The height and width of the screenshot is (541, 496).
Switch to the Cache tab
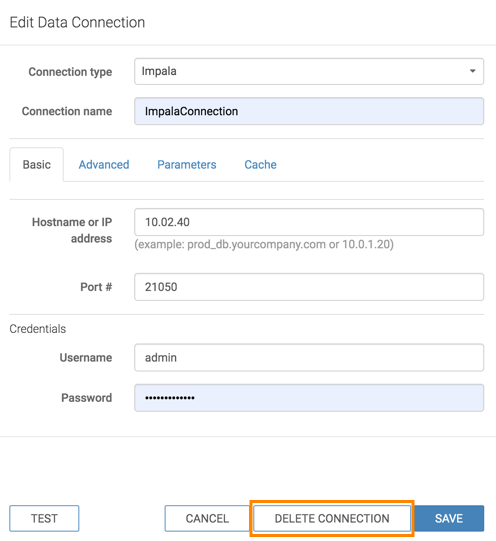[x=260, y=165]
